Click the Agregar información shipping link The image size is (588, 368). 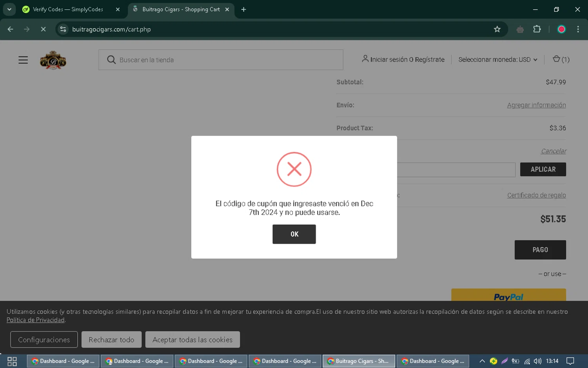(x=536, y=105)
